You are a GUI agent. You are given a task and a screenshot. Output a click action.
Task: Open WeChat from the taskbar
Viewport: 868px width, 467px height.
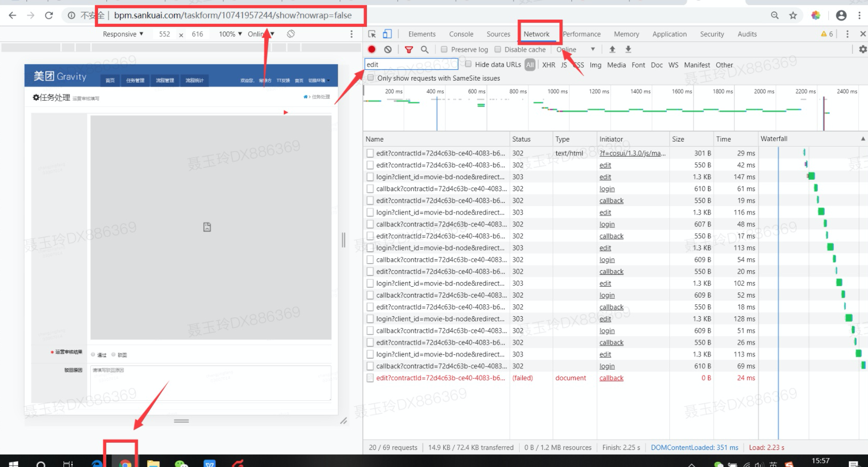[x=181, y=463]
